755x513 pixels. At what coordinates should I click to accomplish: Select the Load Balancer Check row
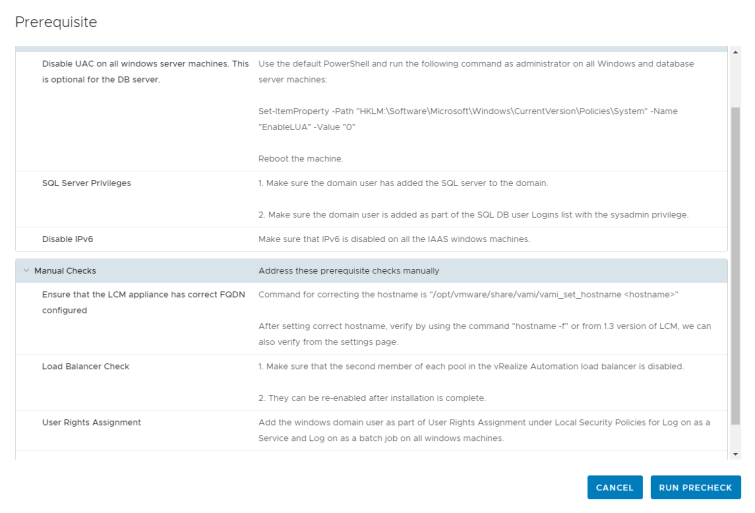pyautogui.click(x=85, y=366)
